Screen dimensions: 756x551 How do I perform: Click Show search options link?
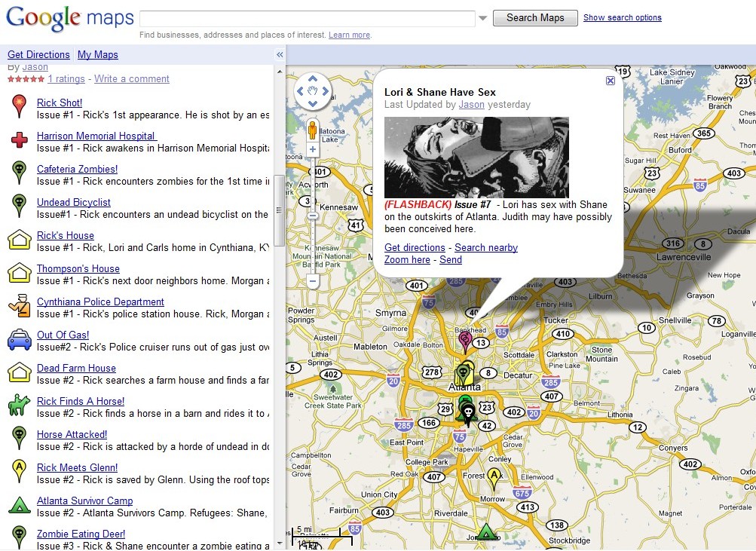click(x=622, y=17)
